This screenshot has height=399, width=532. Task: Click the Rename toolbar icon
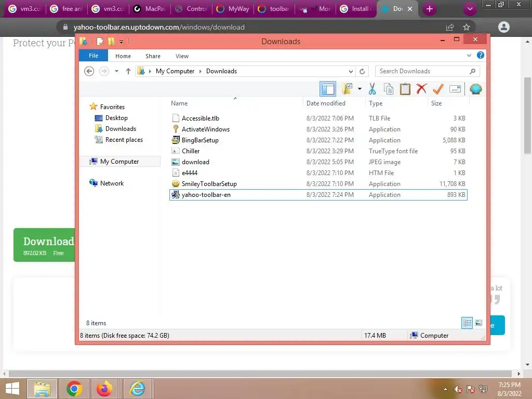455,89
